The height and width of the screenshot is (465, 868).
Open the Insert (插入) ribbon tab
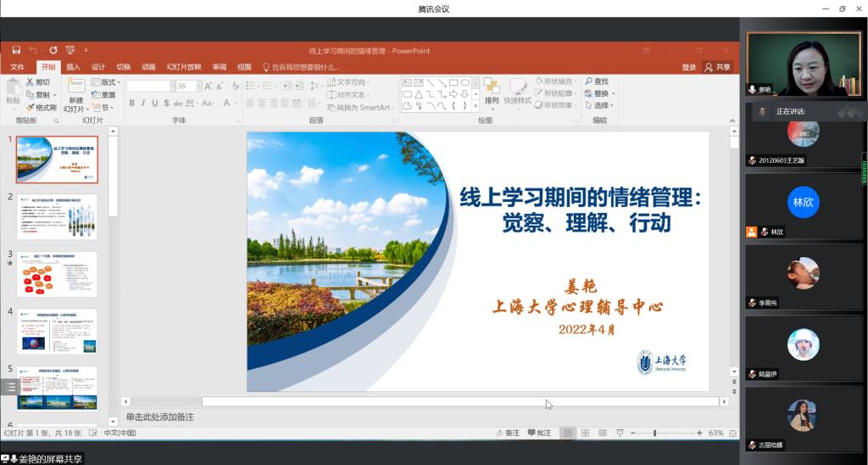pos(73,67)
